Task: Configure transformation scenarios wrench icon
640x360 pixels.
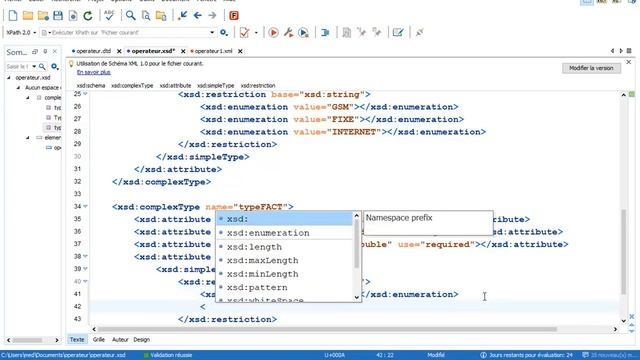Action: pyautogui.click(x=289, y=33)
